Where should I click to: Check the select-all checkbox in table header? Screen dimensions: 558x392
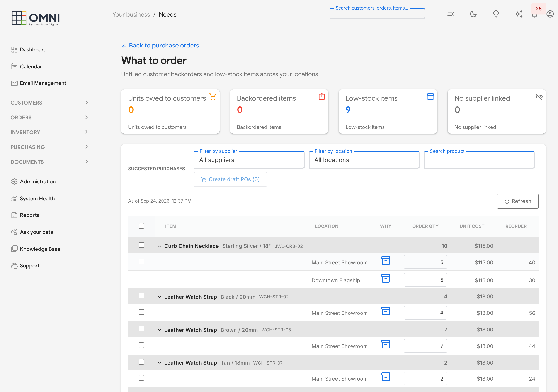141,226
